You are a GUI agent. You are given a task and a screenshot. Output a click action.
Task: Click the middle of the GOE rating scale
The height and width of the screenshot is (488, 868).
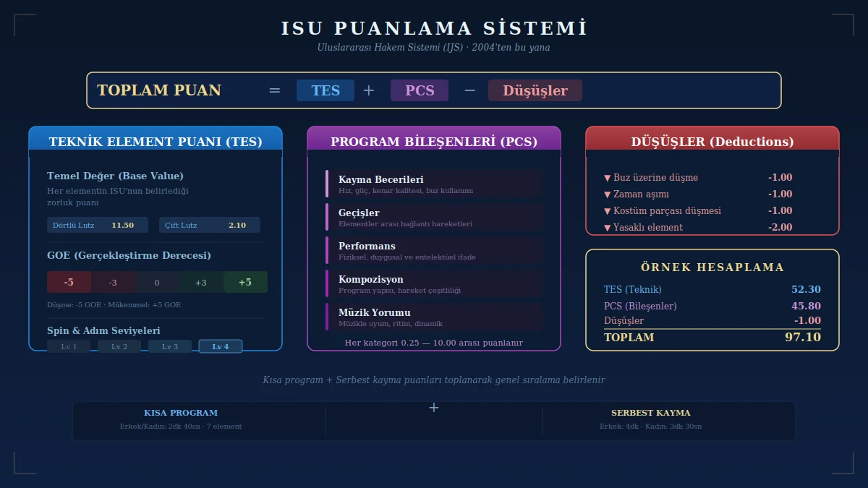click(157, 282)
